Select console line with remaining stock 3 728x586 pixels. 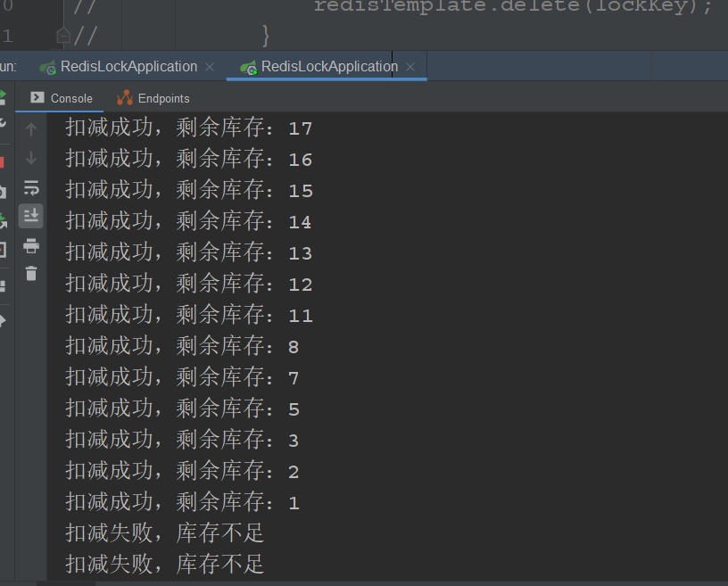point(183,439)
